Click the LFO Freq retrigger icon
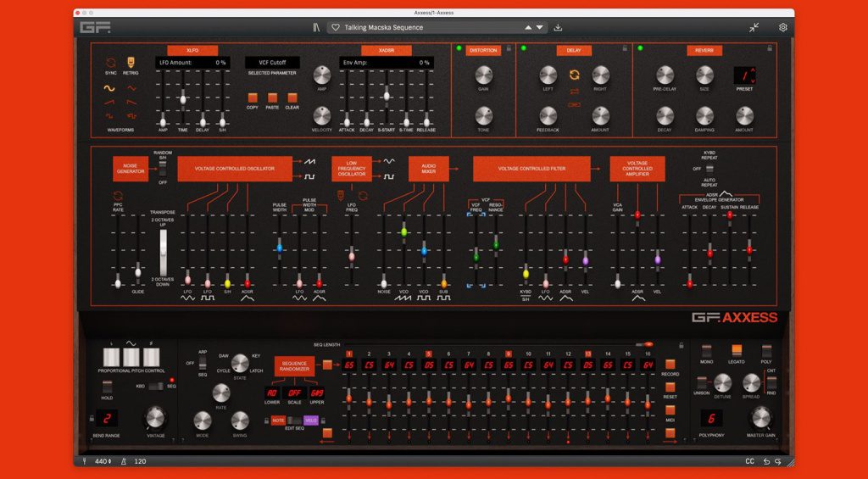This screenshot has height=479, width=868. point(342,195)
